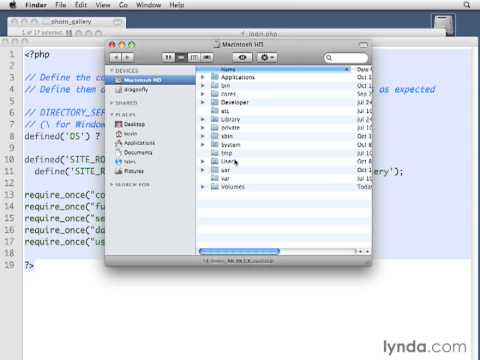Expand the bin folder triangle

point(202,85)
